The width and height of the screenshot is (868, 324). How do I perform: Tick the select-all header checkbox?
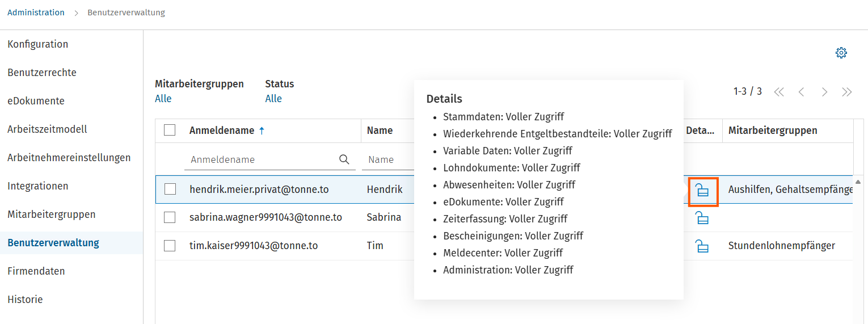coord(170,130)
